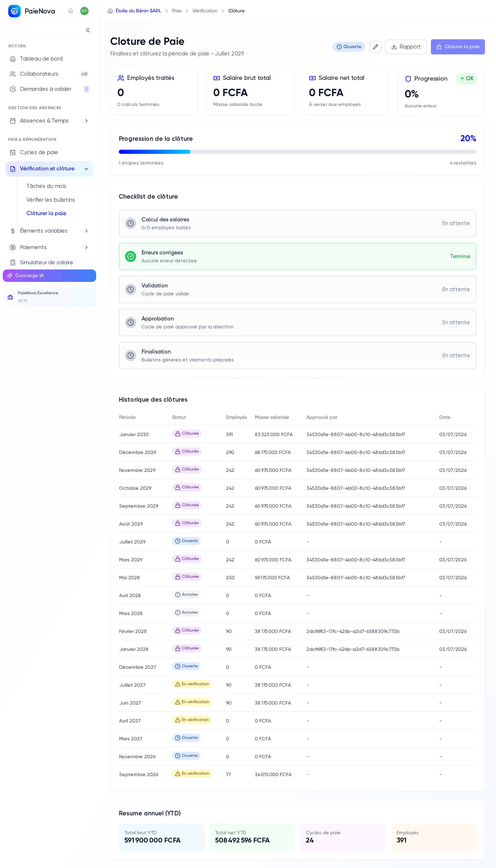
Task: Click the Cloturer la paie button
Action: coord(457,47)
